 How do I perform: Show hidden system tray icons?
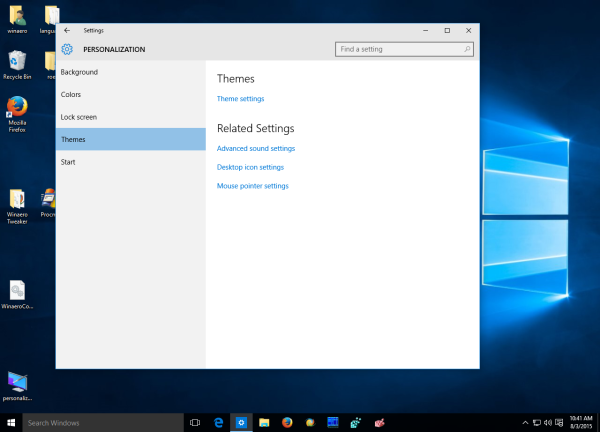(x=525, y=422)
